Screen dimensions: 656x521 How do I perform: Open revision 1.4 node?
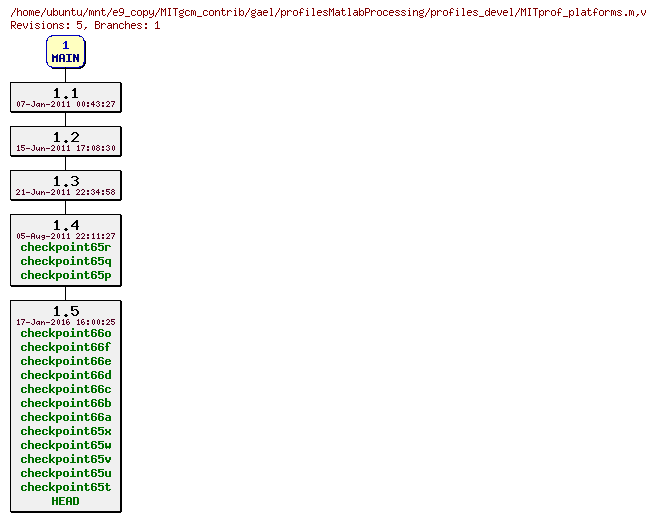[x=66, y=250]
